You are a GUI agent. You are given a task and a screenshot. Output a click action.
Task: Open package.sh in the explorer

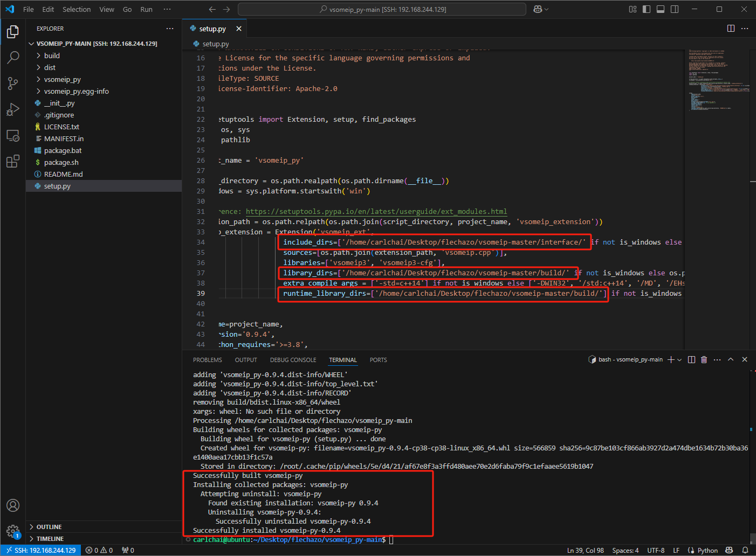[104, 162]
